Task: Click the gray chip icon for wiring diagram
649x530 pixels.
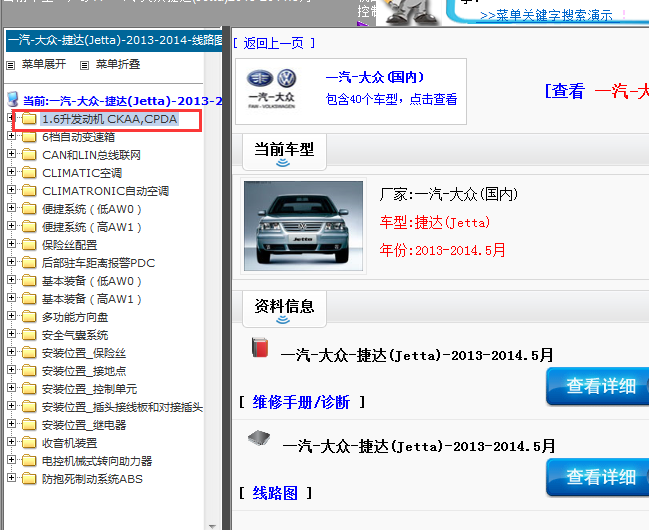Action: click(259, 438)
